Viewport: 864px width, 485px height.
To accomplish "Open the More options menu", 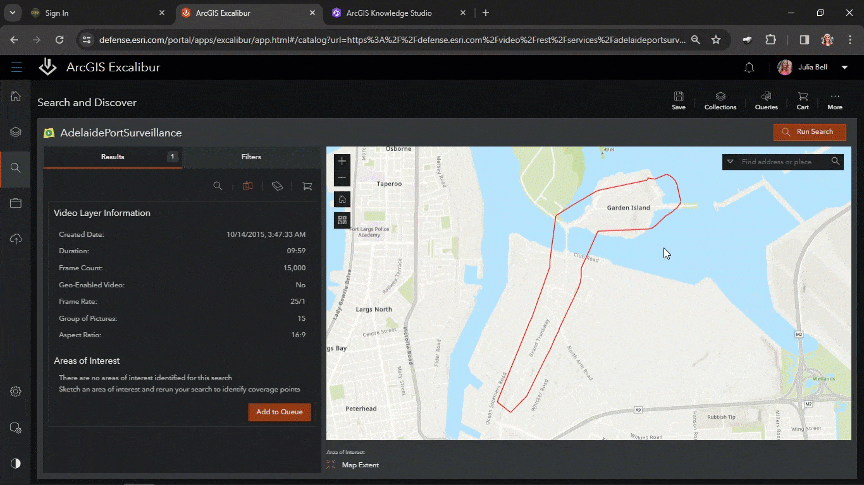I will click(835, 101).
